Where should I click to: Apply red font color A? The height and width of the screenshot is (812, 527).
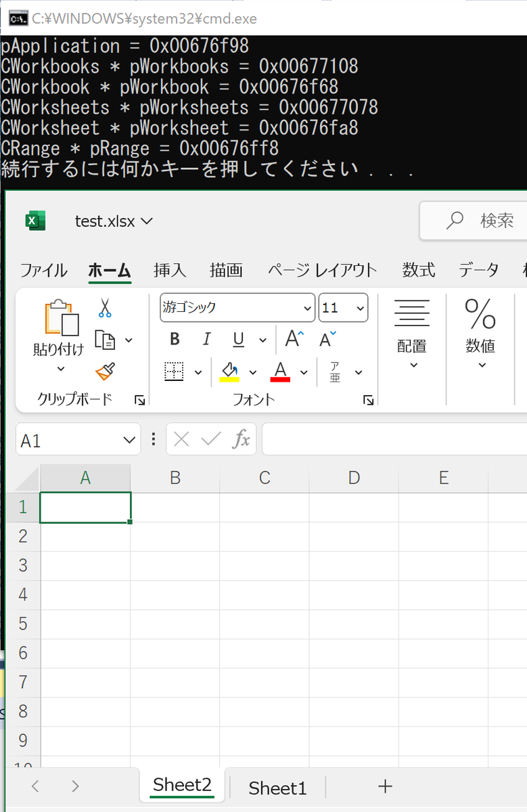coord(280,371)
